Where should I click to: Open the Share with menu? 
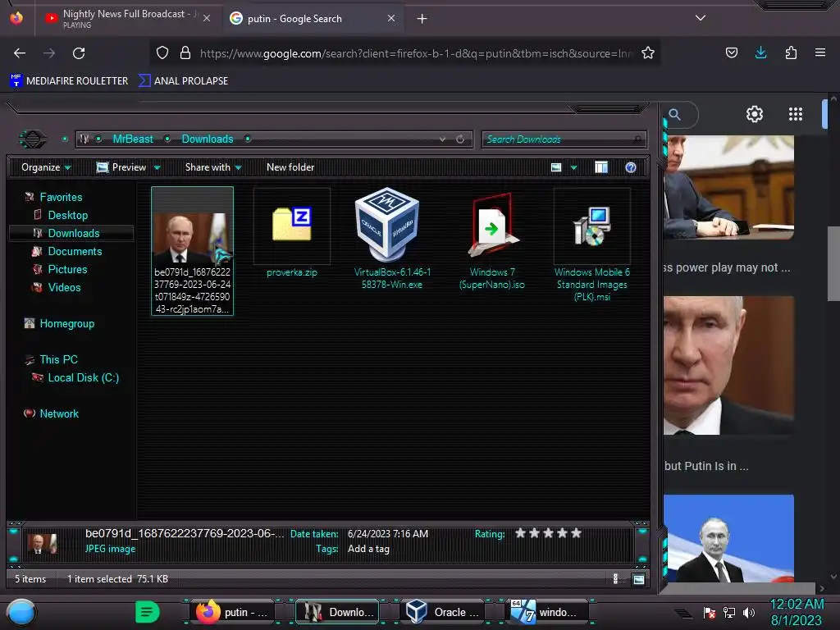pos(213,167)
